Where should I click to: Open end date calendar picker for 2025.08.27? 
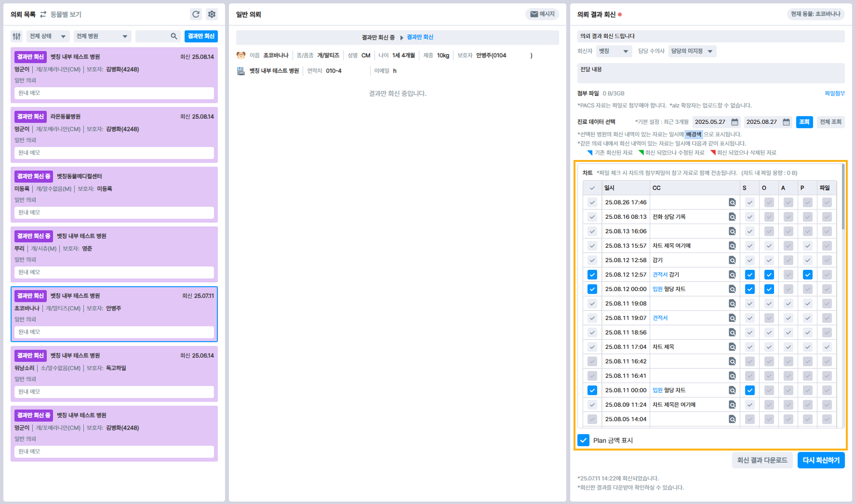(786, 122)
